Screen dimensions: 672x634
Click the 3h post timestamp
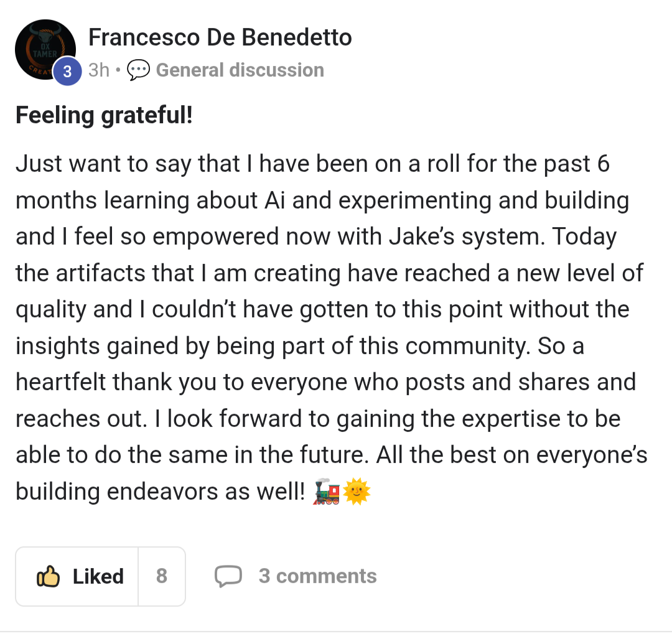click(x=99, y=70)
